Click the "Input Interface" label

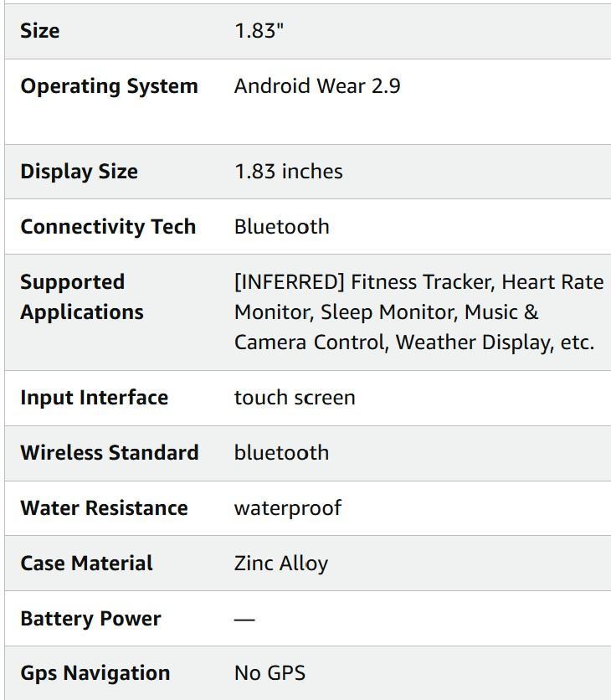94,398
